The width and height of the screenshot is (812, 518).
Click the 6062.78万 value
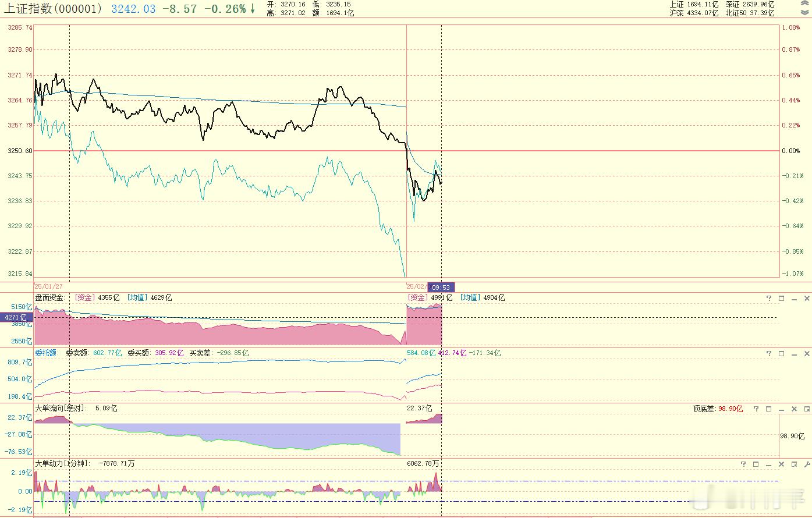423,463
